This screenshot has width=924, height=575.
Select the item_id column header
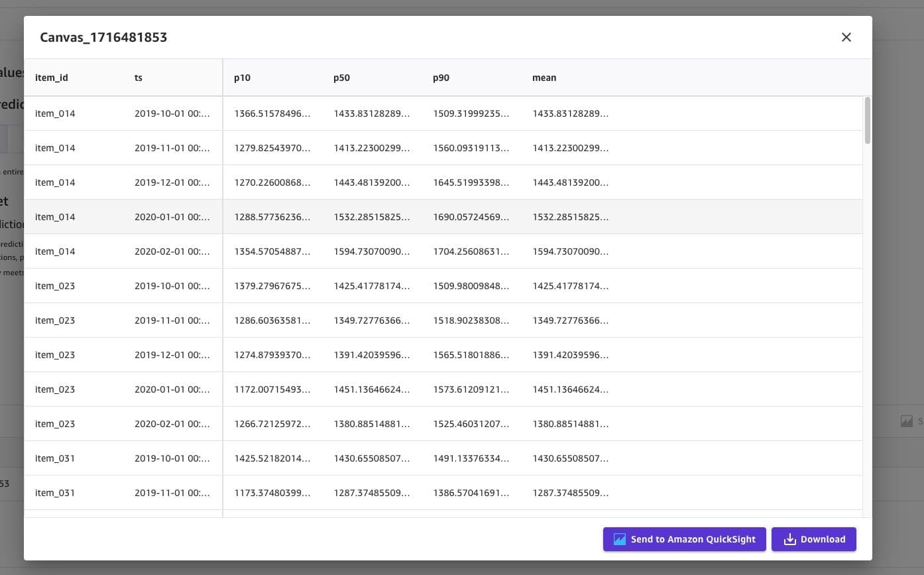pyautogui.click(x=52, y=78)
